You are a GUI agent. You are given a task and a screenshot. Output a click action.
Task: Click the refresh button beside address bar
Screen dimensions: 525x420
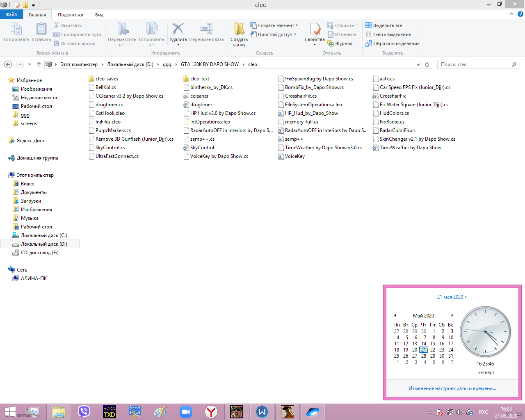pyautogui.click(x=427, y=64)
